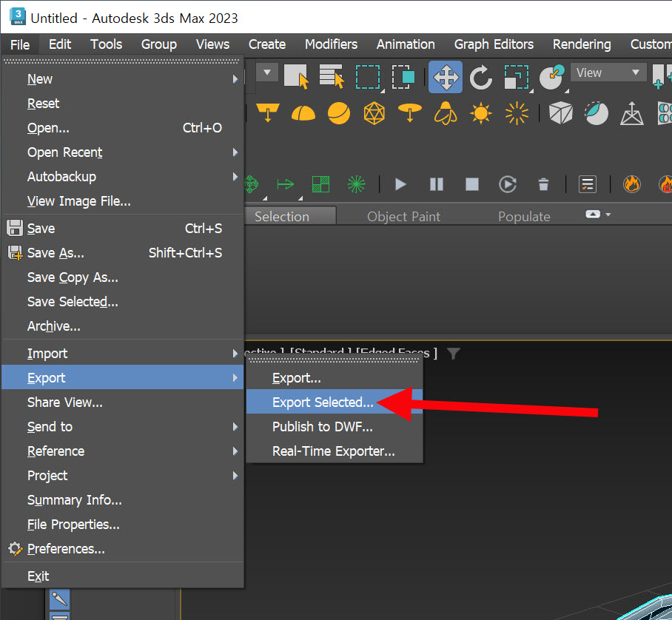Open File Properties dialog entry
Image resolution: width=672 pixels, height=620 pixels.
[x=123, y=525]
